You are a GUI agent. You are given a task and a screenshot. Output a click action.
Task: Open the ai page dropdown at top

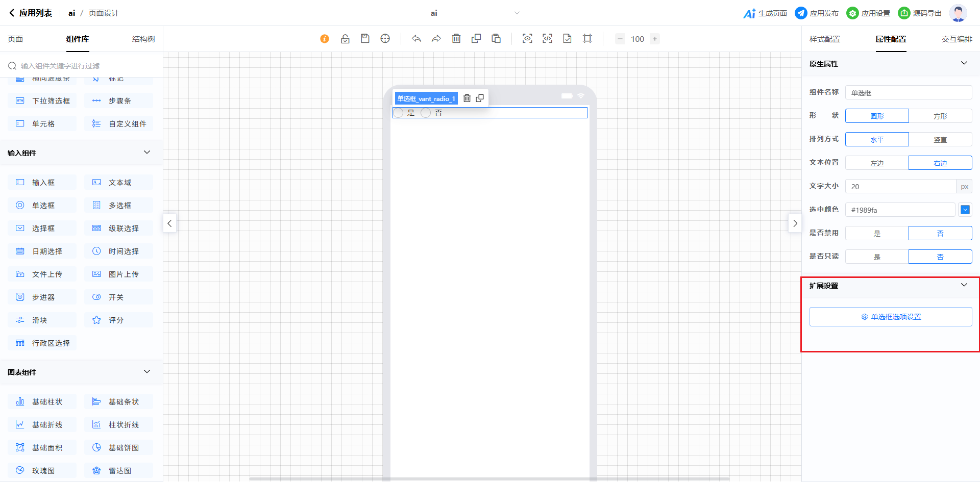[x=517, y=13]
